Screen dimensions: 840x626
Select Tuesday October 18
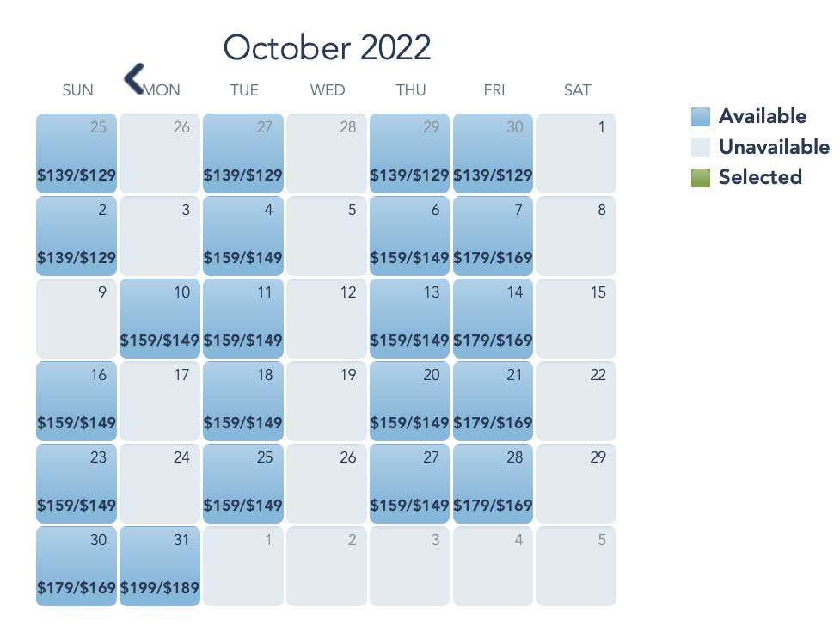[244, 401]
